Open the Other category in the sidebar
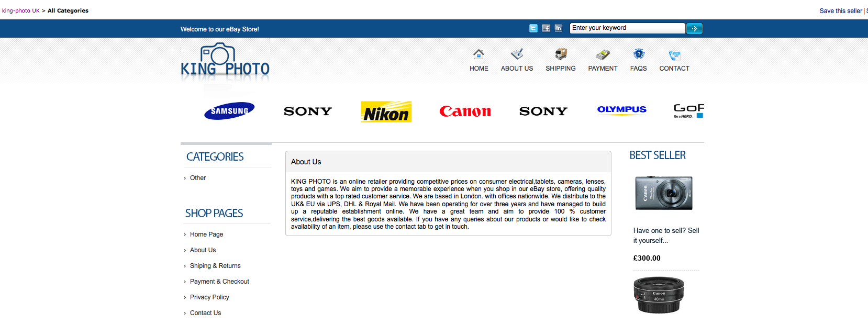The image size is (868, 325). tap(198, 178)
